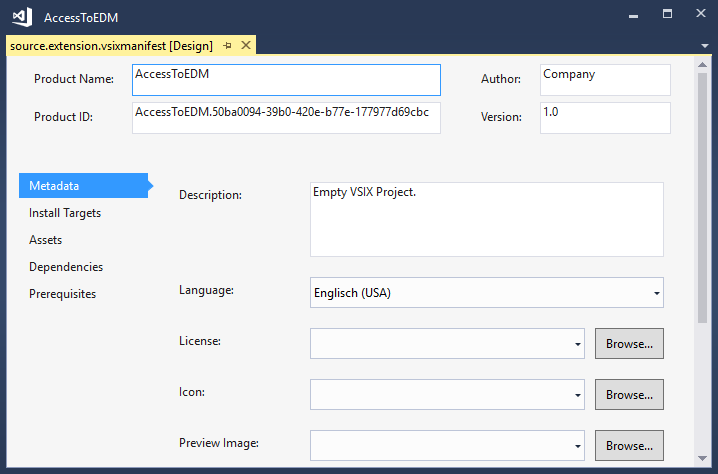This screenshot has height=474, width=718.
Task: Click Browse button next to License
Action: pyautogui.click(x=629, y=344)
